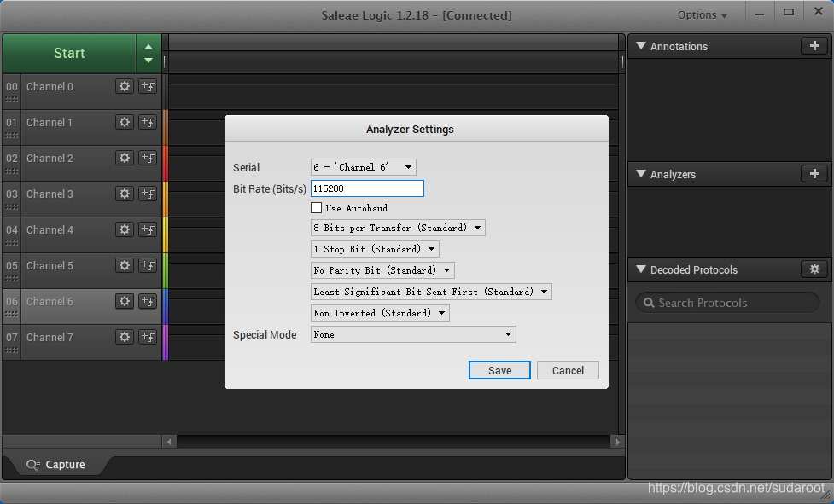
Task: Close the Saleae Logic window
Action: 819,12
